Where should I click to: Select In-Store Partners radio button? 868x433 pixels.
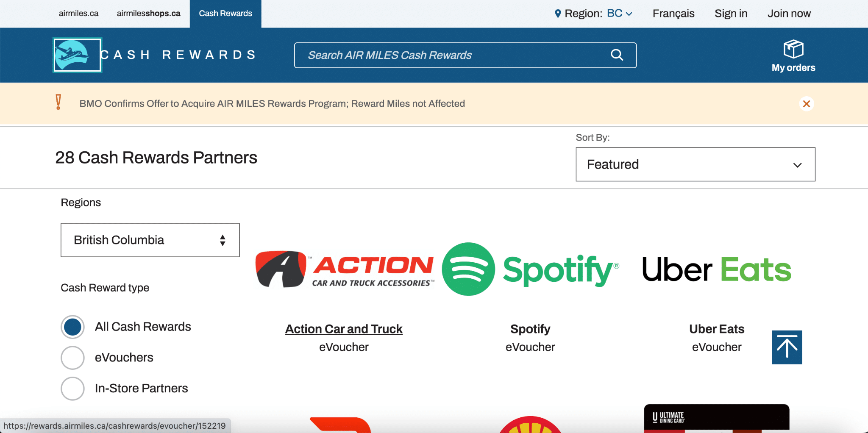(72, 389)
